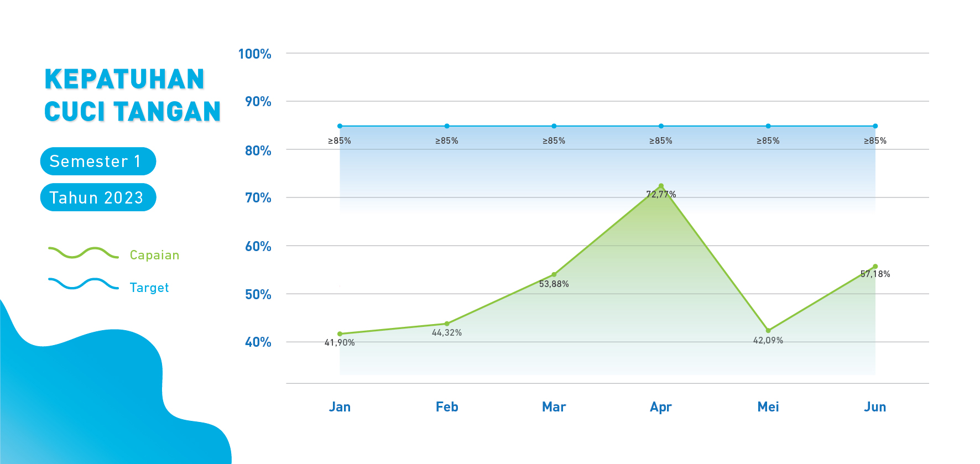The width and height of the screenshot is (980, 464).
Task: Select the Semester 1 badge
Action: [x=98, y=161]
